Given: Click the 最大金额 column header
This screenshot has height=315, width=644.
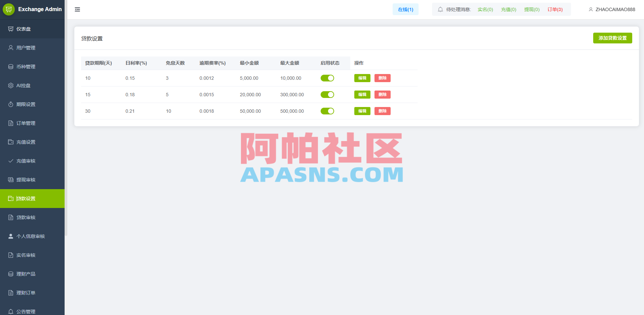Looking at the screenshot, I should click(x=290, y=63).
